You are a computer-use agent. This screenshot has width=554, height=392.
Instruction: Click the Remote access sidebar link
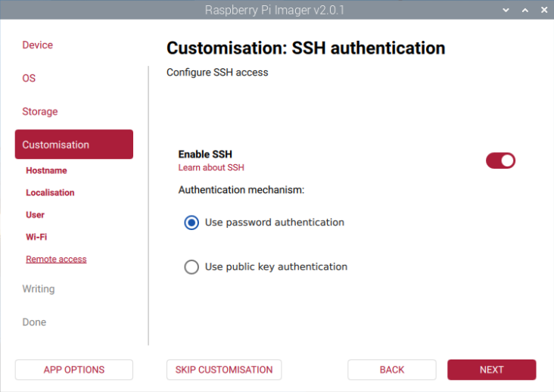coord(56,260)
